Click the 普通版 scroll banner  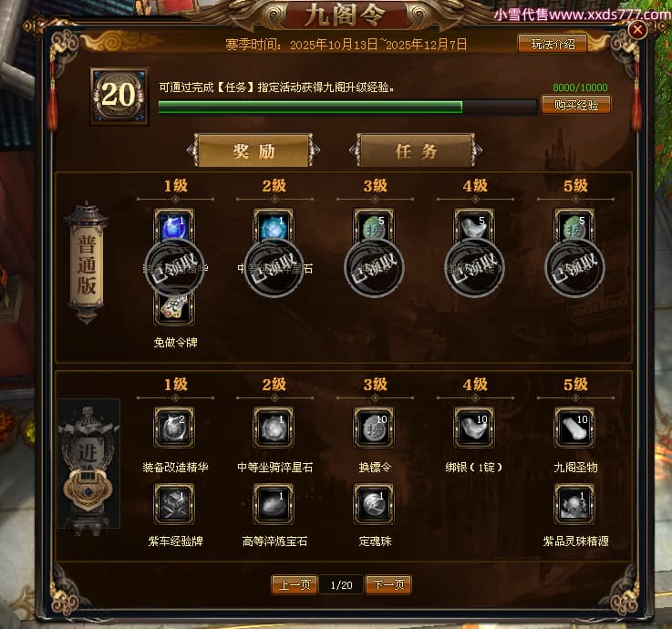tap(87, 263)
